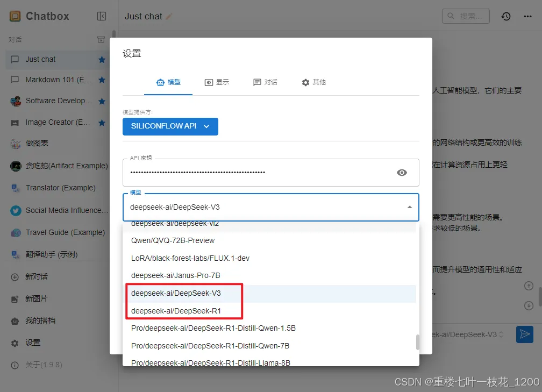Click the robot icon beside 我的搭档
Viewport: 542px width, 392px height.
pos(15,321)
